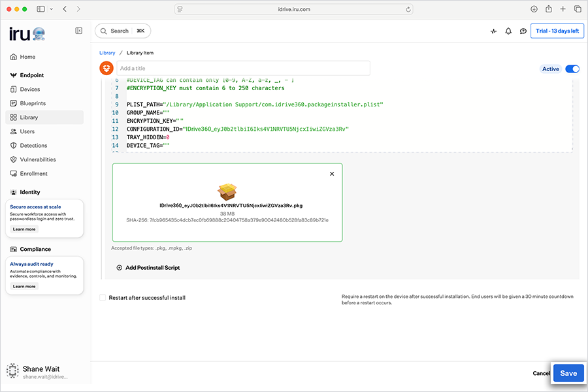This screenshot has height=392, width=588.
Task: Click the Vulnerabilities icon
Action: [x=14, y=159]
